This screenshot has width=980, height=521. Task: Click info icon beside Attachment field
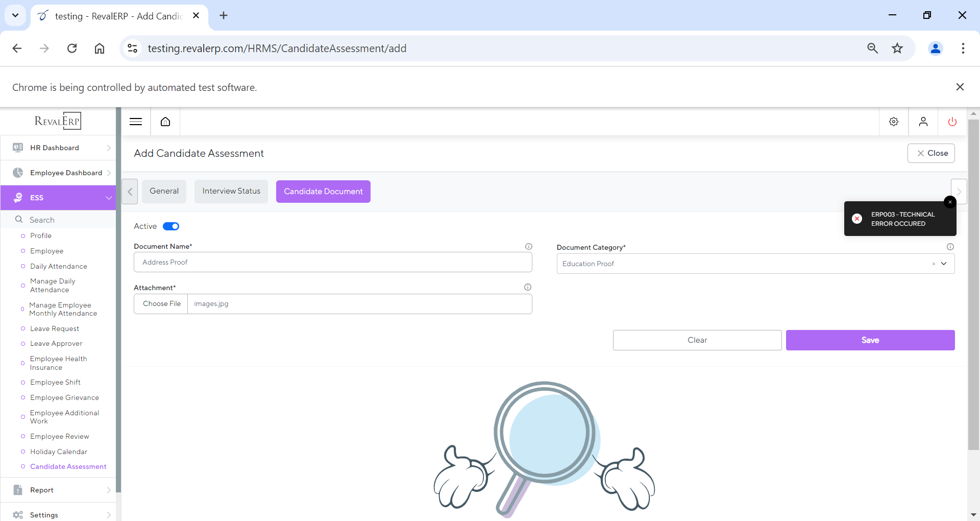(x=528, y=288)
